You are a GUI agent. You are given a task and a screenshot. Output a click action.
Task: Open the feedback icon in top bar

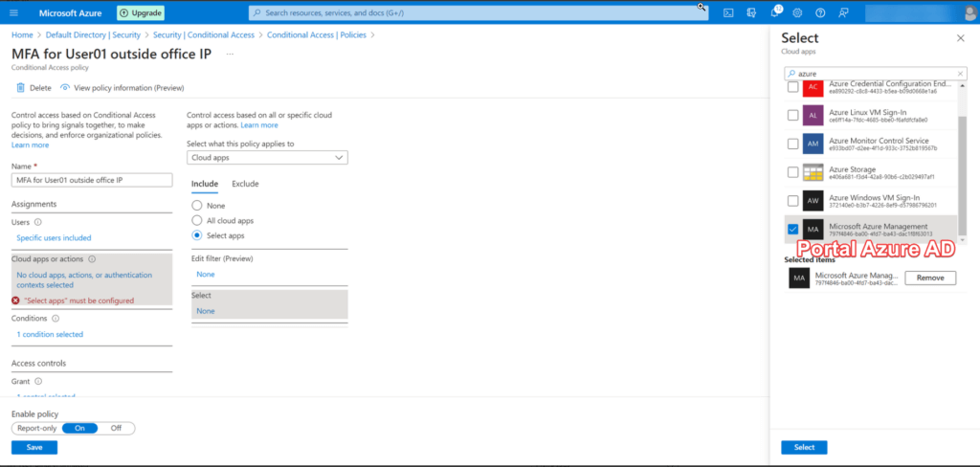pyautogui.click(x=844, y=12)
